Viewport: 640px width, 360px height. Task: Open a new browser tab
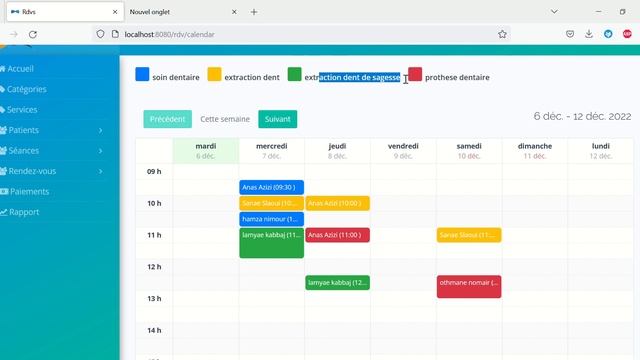(x=254, y=12)
